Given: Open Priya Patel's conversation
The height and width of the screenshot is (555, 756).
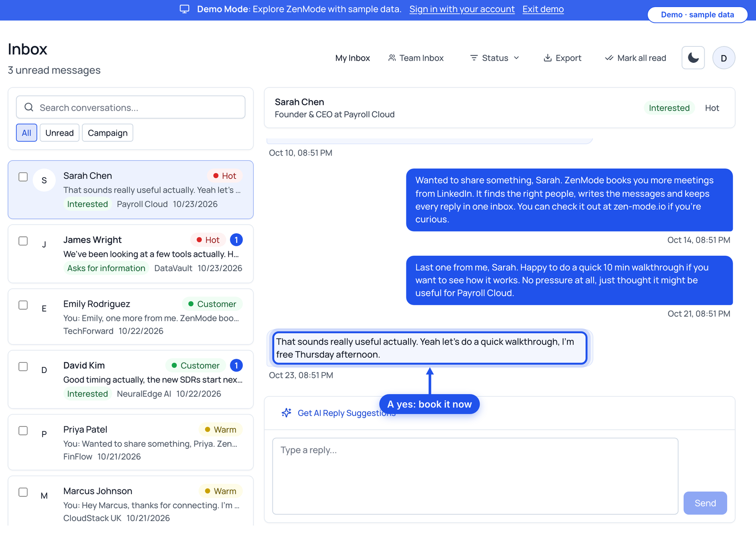Looking at the screenshot, I should (130, 442).
